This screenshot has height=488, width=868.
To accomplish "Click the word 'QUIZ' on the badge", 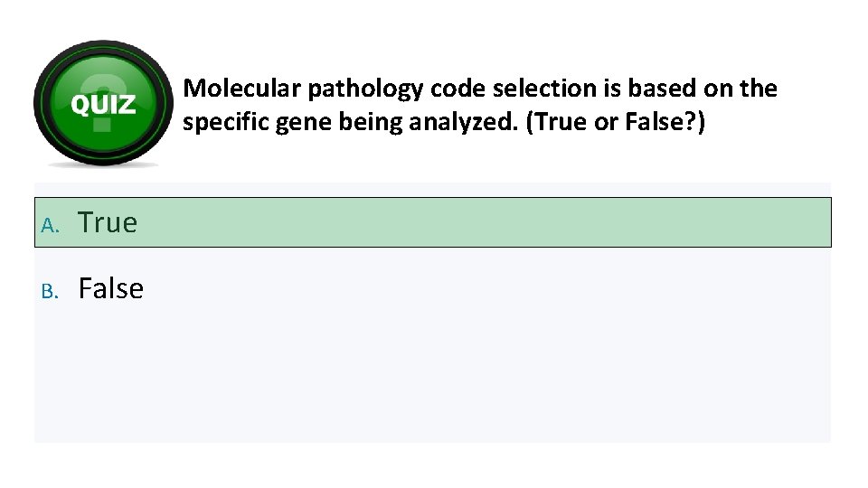I will tap(102, 105).
